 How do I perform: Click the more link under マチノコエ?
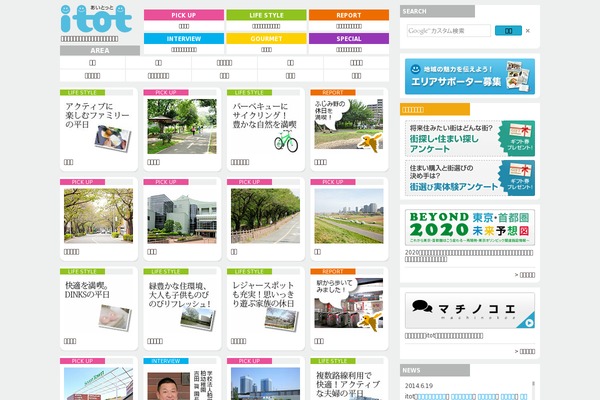(x=525, y=351)
